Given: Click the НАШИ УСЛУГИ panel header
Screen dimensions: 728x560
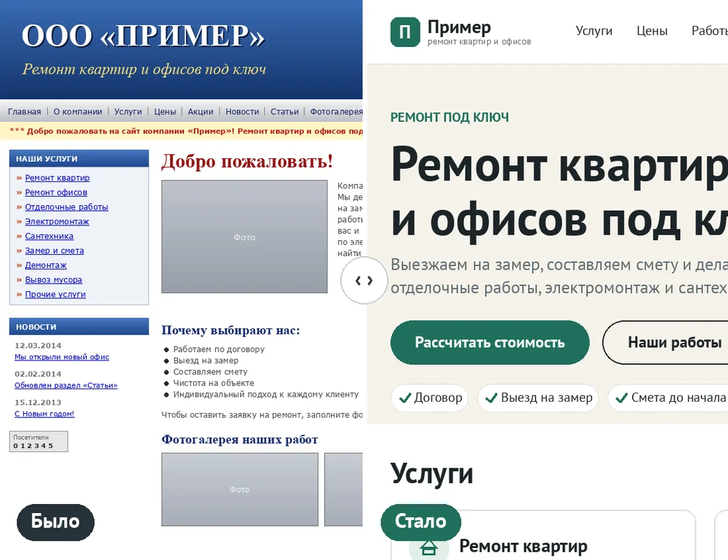Looking at the screenshot, I should coord(79,158).
